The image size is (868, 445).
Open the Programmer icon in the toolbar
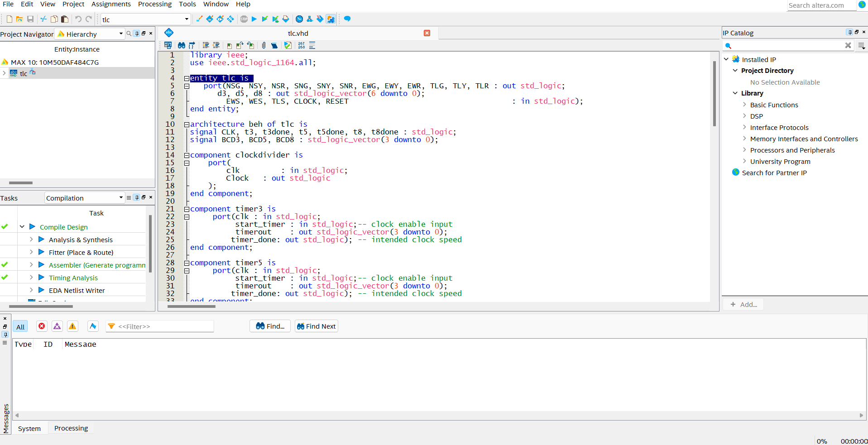coord(320,19)
